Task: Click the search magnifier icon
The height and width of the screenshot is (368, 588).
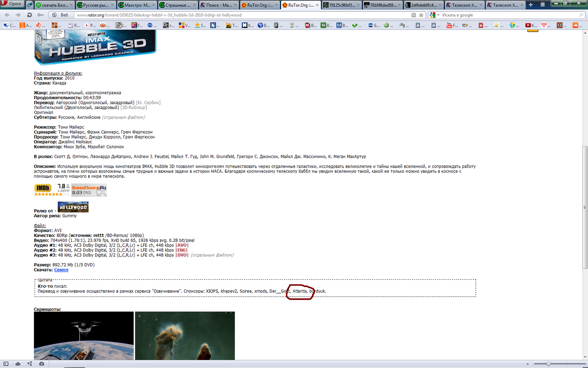Action: 581,15
